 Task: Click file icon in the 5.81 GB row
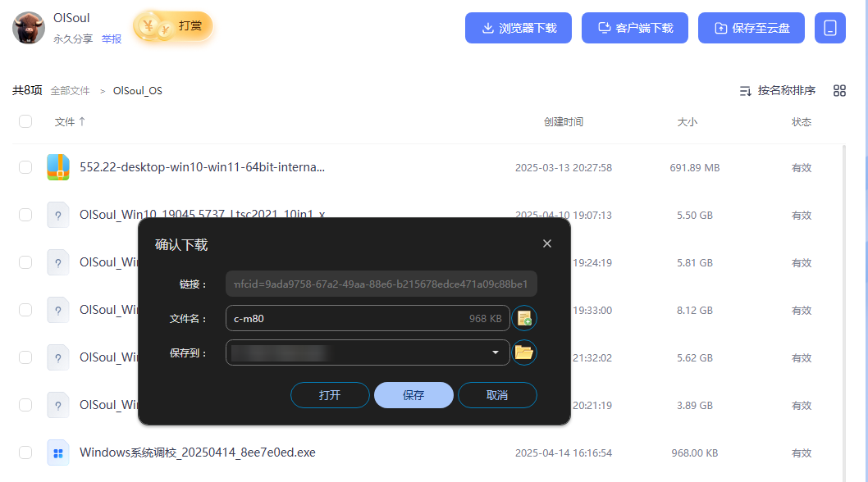[58, 262]
